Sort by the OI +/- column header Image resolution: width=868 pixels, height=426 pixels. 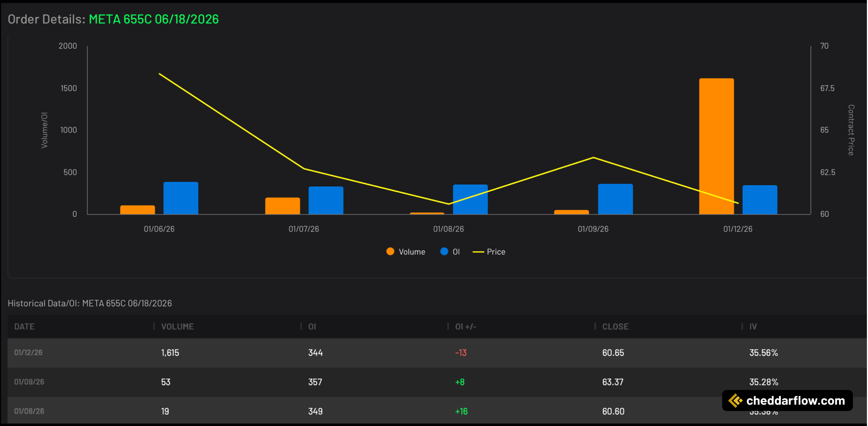click(x=465, y=326)
